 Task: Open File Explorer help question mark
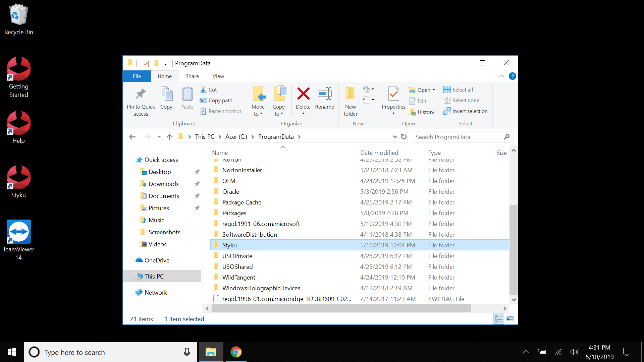(x=512, y=76)
